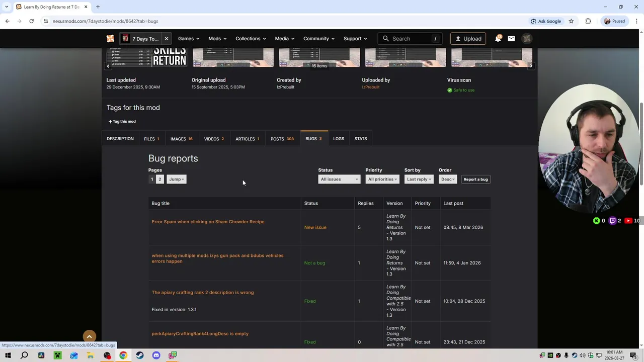Screen dimensions: 644x362
Task: Switch to the Posts tab
Action: tap(282, 139)
